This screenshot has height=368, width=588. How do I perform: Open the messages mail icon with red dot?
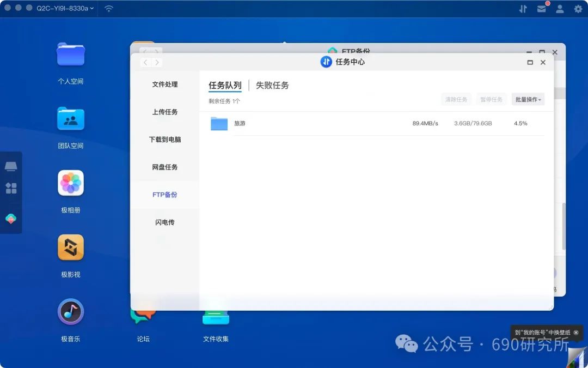click(x=542, y=9)
